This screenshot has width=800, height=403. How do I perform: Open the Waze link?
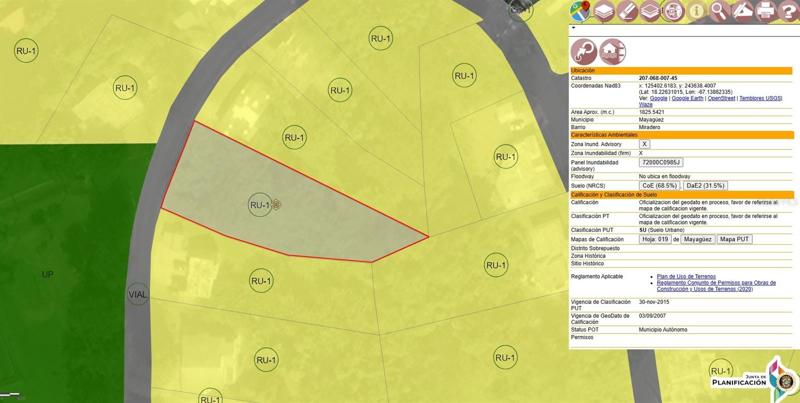(x=645, y=104)
